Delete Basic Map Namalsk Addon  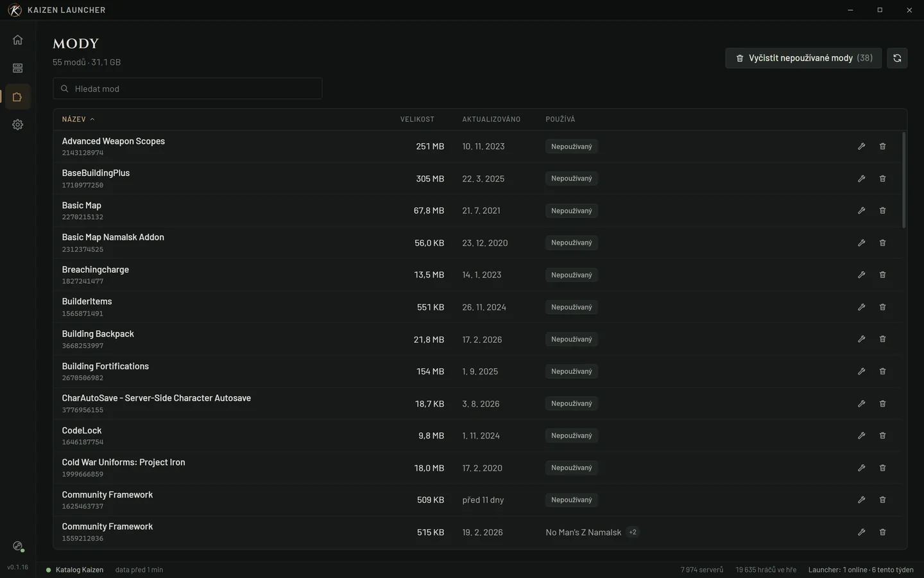pyautogui.click(x=882, y=243)
